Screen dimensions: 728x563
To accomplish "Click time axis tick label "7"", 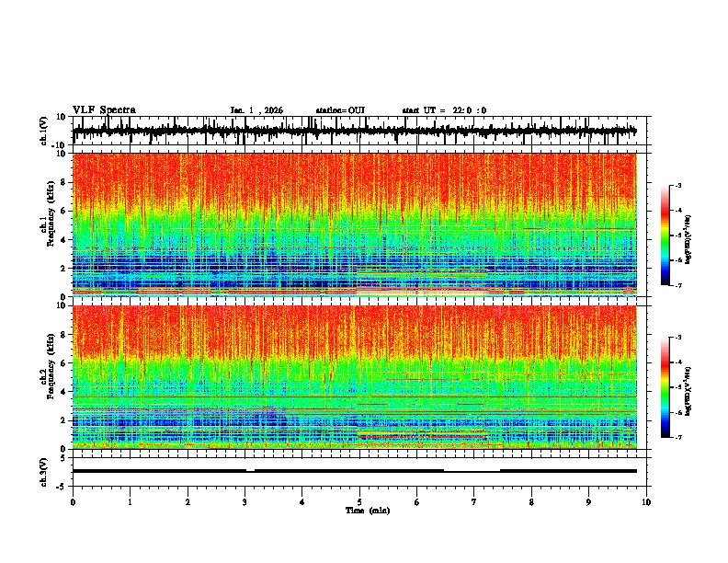I will 474,502.
